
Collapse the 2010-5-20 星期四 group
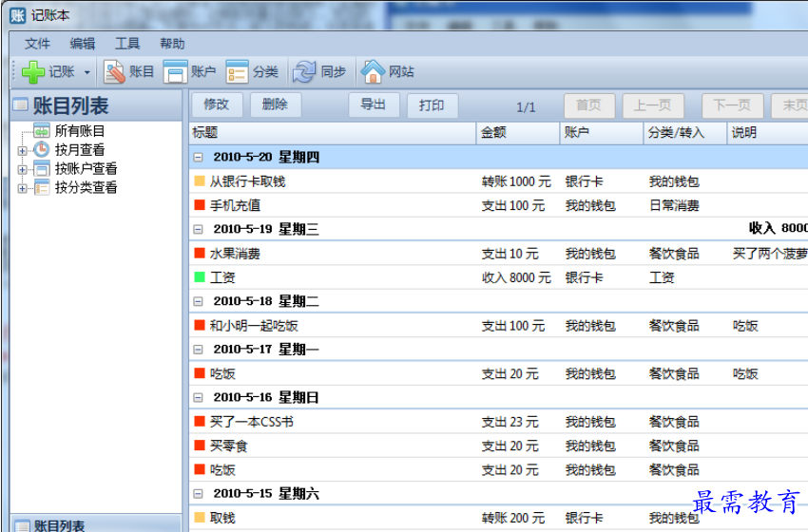coord(199,158)
